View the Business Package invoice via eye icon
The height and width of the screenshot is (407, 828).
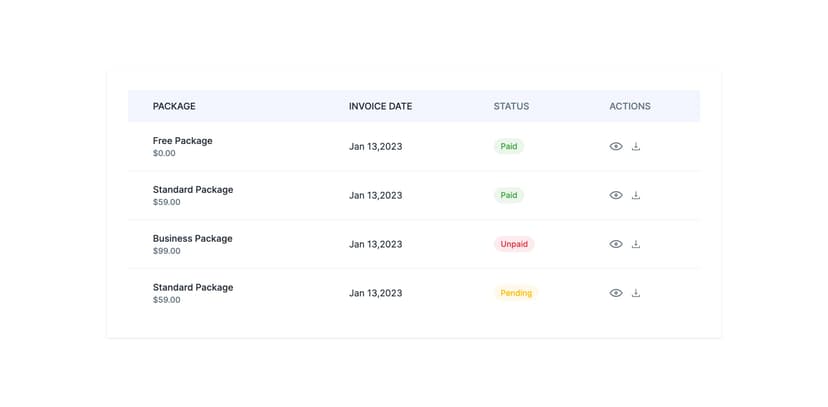616,244
